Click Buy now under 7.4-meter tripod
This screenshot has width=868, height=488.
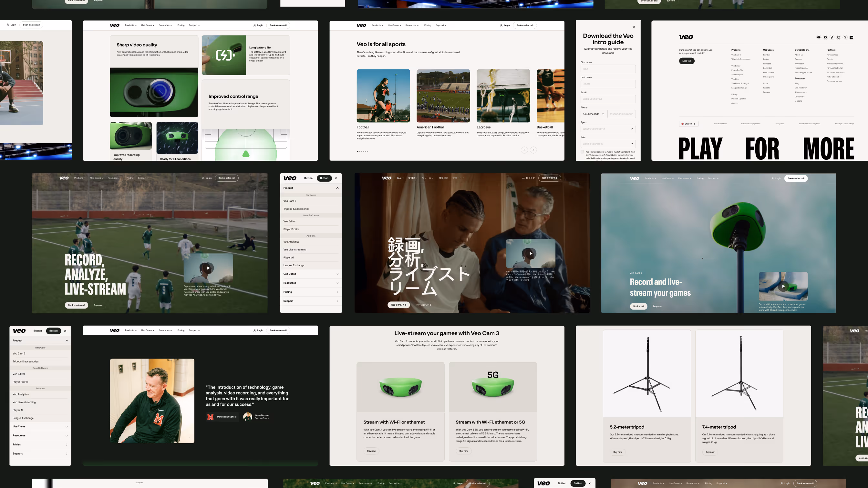(x=710, y=452)
